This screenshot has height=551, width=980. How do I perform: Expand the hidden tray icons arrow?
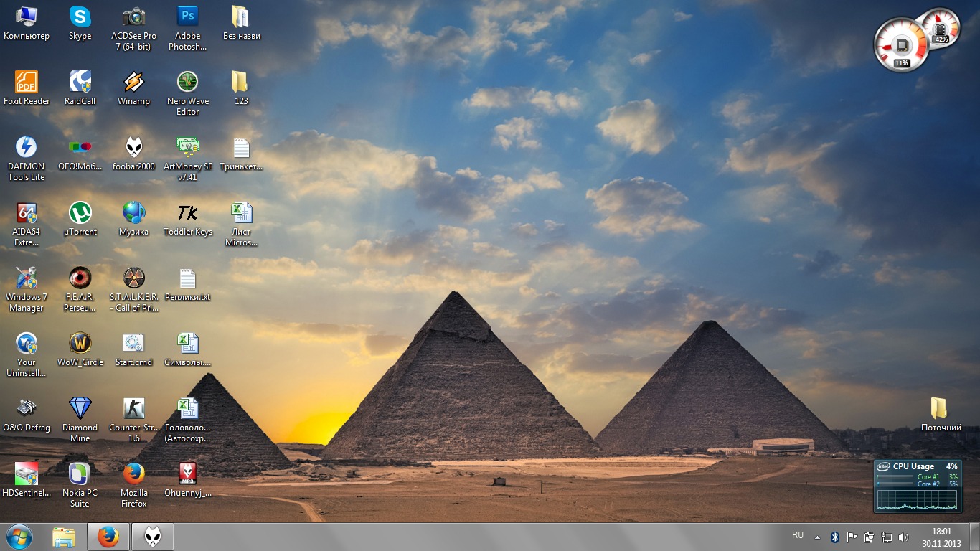coord(817,537)
